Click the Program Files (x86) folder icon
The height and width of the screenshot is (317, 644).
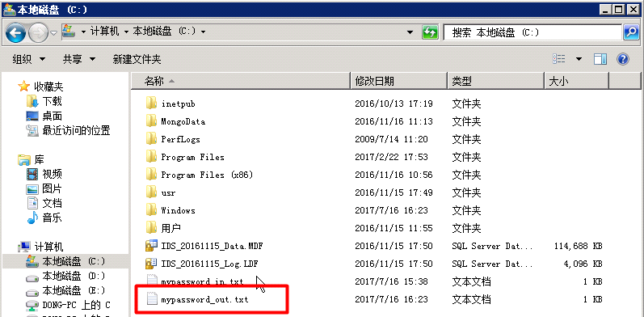(152, 175)
